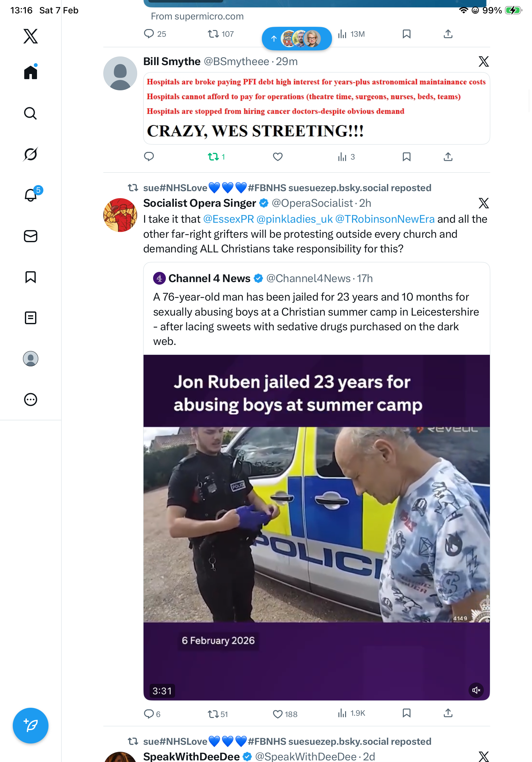The width and height of the screenshot is (532, 762).
Task: Open Notifications bell with 5 badge
Action: [x=31, y=195]
